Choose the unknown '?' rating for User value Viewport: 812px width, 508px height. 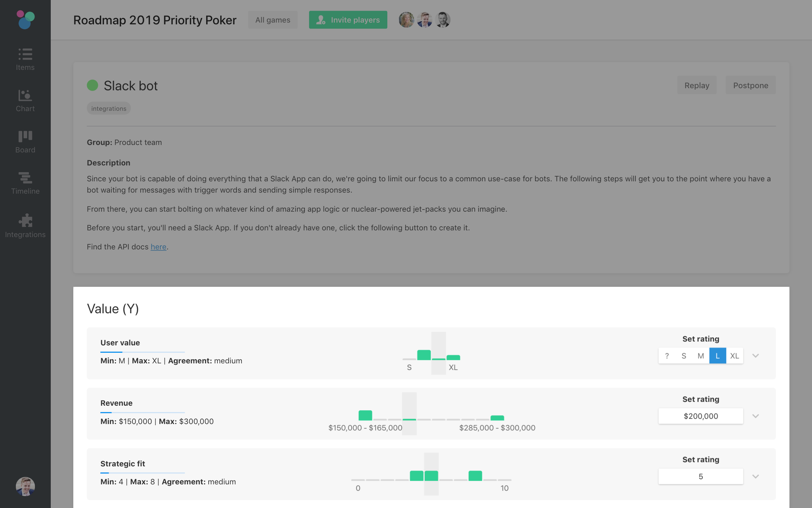point(666,356)
